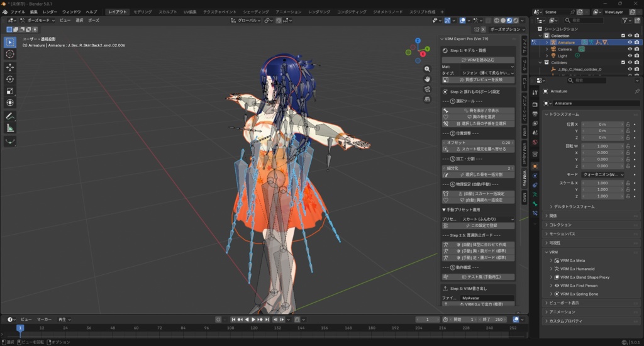Collapse the Transform panel
The width and height of the screenshot is (644, 346).
[x=563, y=114]
